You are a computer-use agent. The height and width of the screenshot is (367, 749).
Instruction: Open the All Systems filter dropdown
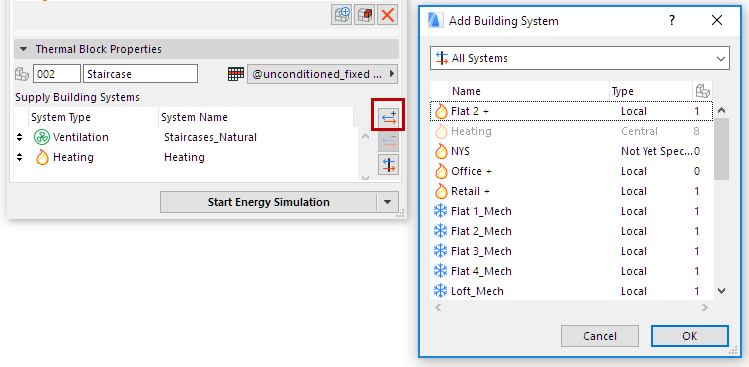[x=579, y=58]
